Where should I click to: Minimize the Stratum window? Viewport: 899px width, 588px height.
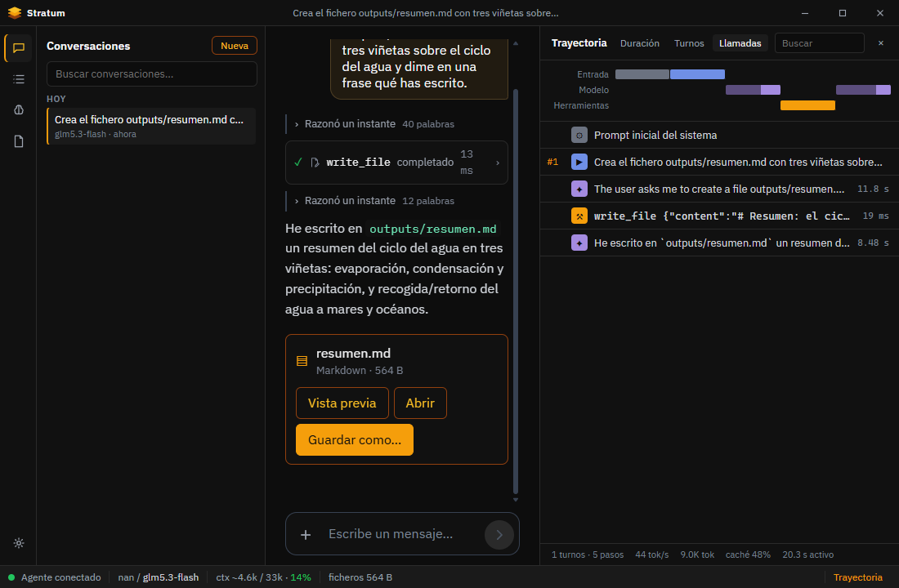click(805, 12)
